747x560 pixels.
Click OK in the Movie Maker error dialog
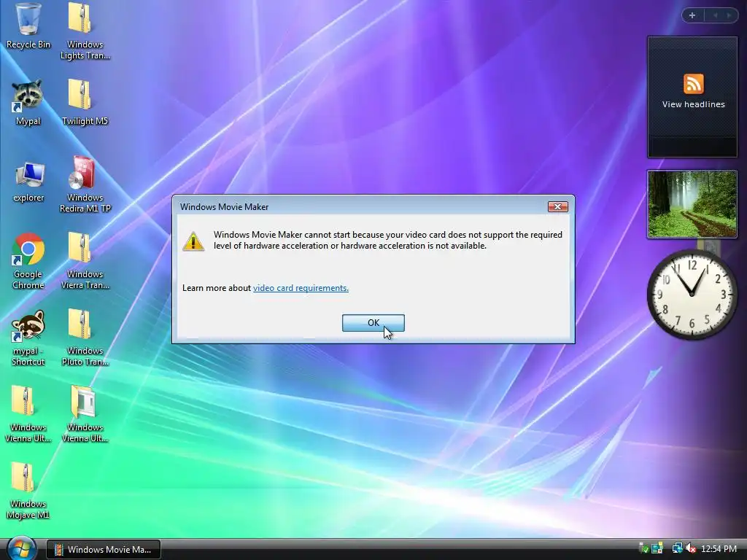pos(373,323)
